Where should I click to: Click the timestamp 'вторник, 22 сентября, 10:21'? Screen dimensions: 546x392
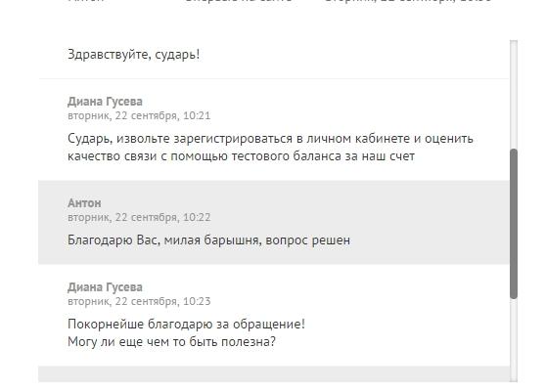(139, 115)
